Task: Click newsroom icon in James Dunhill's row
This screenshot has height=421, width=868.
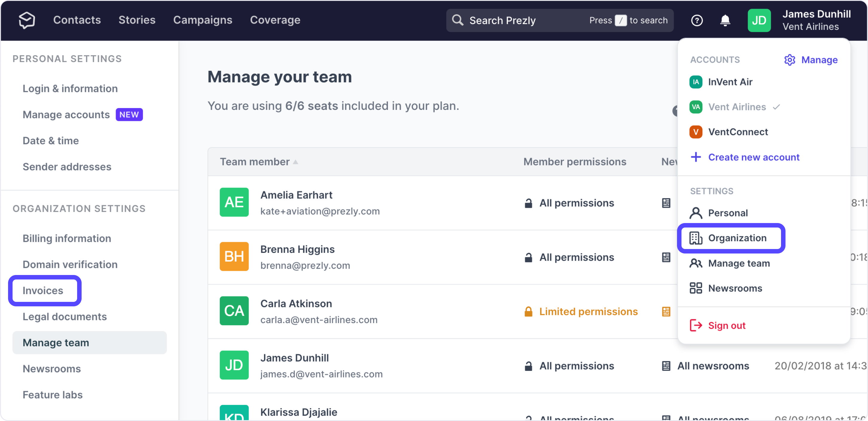Action: click(x=666, y=366)
